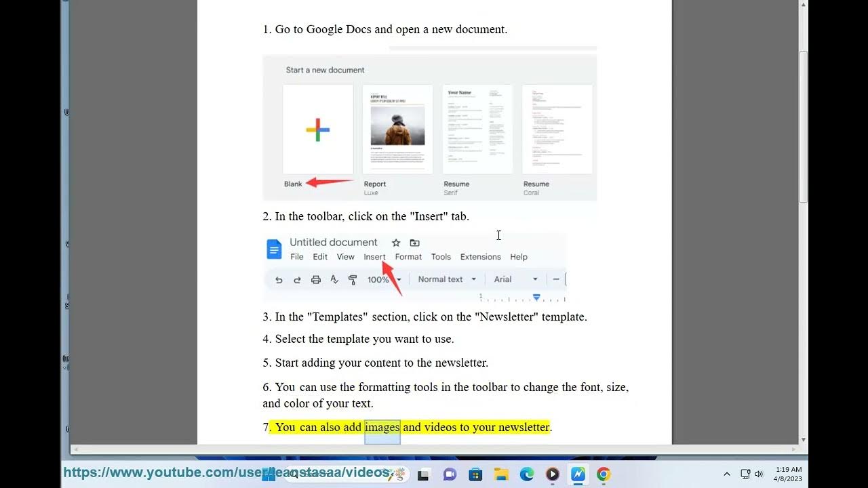Click the step 6 line about formatting tools
This screenshot has height=488, width=868.
[x=446, y=395]
